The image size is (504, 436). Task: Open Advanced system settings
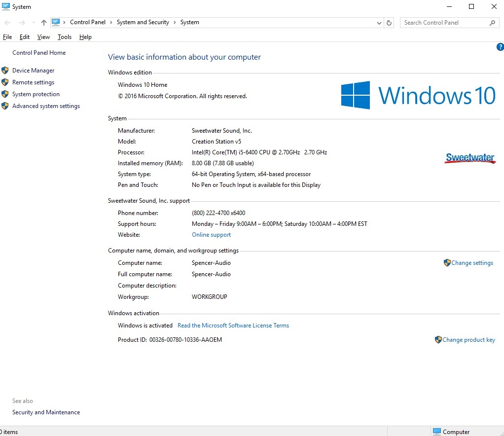point(46,106)
